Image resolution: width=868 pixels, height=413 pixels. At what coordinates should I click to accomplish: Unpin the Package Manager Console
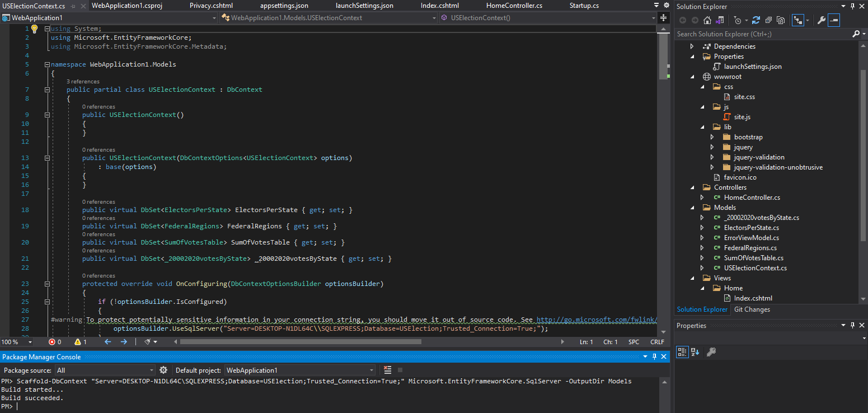tap(654, 356)
